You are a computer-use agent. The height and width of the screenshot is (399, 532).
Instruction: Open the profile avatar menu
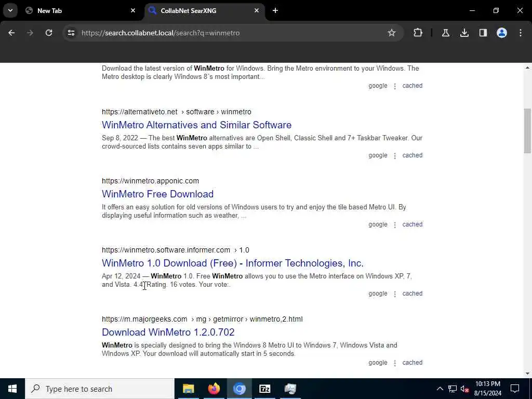[501, 33]
